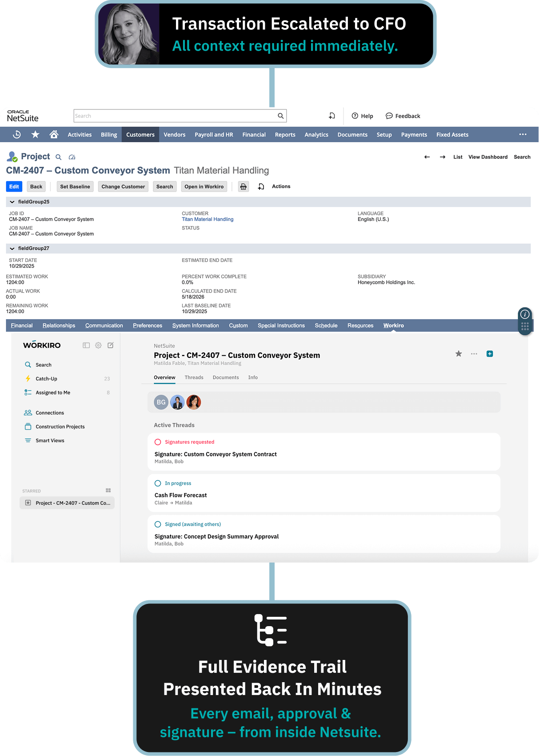
Task: Click View Dashboard link
Action: pyautogui.click(x=487, y=157)
